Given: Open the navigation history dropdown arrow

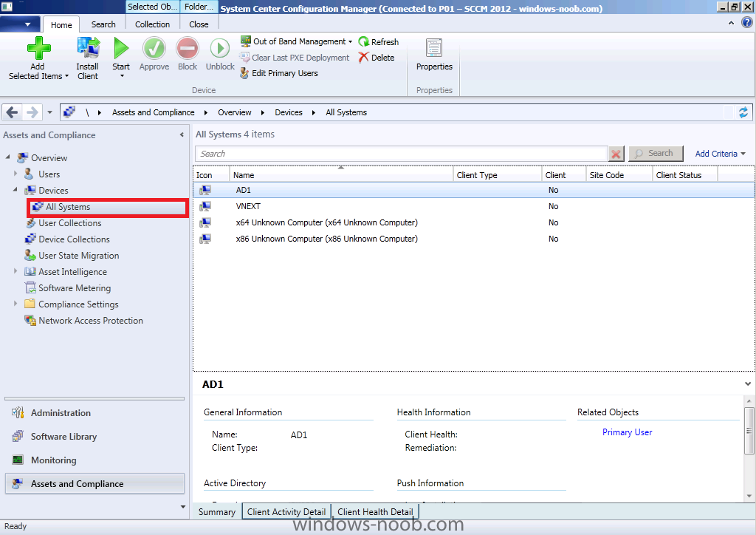Looking at the screenshot, I should click(x=49, y=112).
